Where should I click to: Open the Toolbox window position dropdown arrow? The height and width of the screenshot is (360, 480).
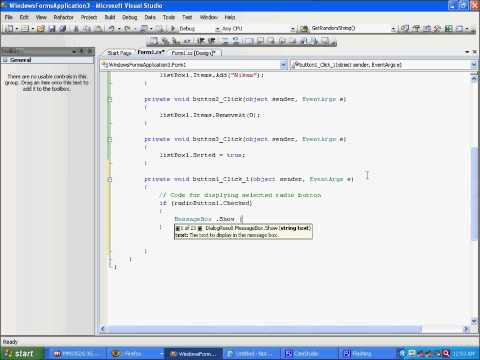tap(74, 51)
